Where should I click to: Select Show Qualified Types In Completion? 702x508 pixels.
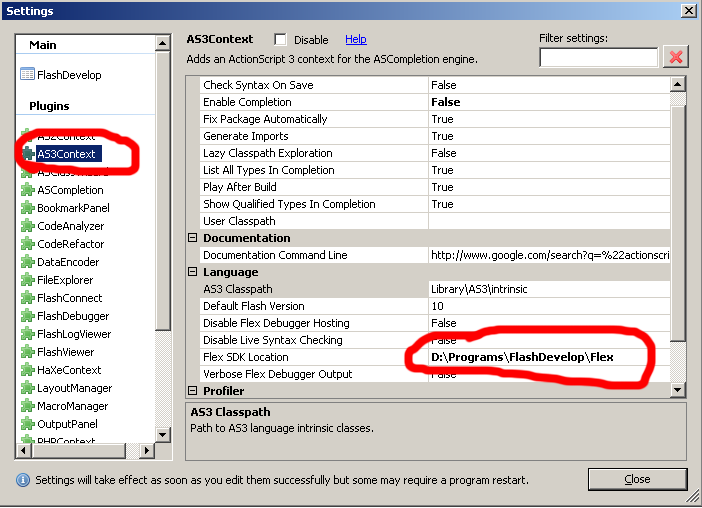(289, 204)
